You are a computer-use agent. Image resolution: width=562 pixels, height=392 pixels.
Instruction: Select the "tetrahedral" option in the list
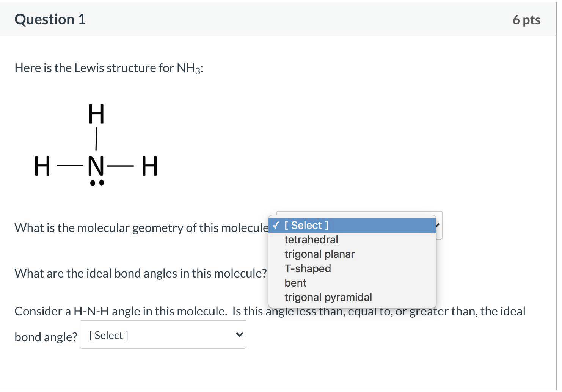click(x=311, y=240)
